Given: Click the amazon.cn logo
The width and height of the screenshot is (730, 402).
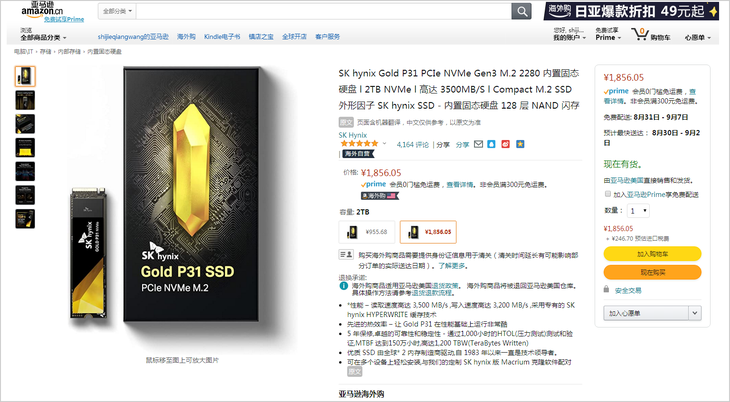Looking at the screenshot, I should 42,9.
